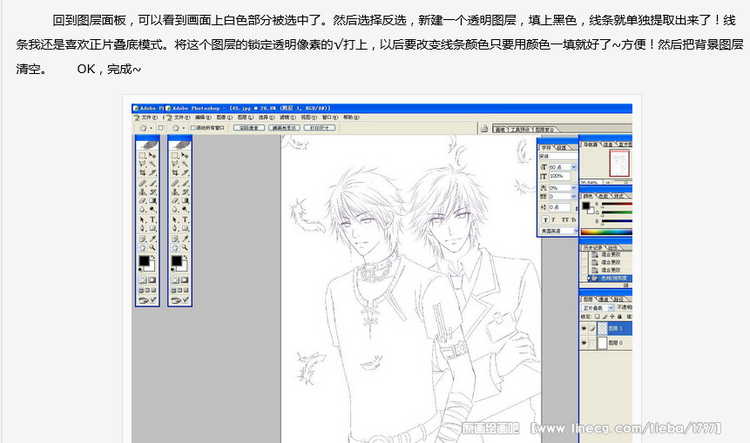Viewport: 750px width, 443px height.
Task: Activate the History Brush tool in the leftmost toolbox
Action: pos(153,192)
